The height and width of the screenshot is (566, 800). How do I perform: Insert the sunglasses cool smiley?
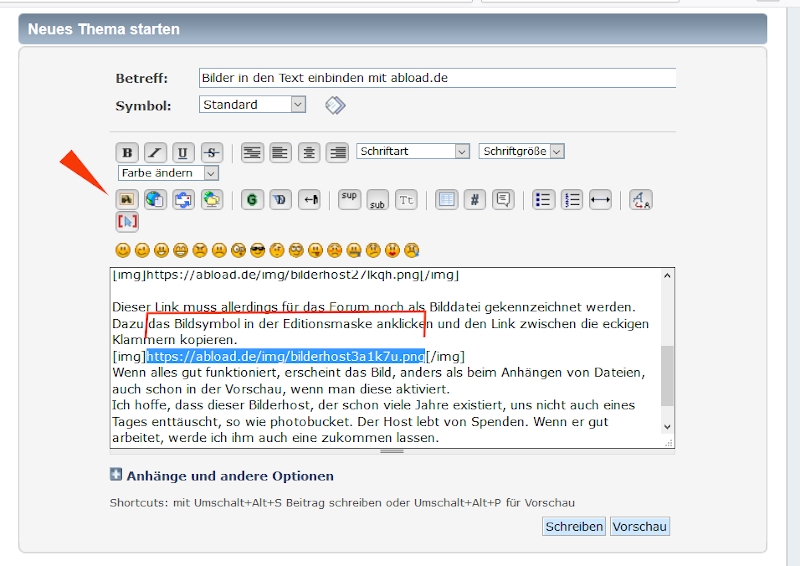tap(258, 250)
